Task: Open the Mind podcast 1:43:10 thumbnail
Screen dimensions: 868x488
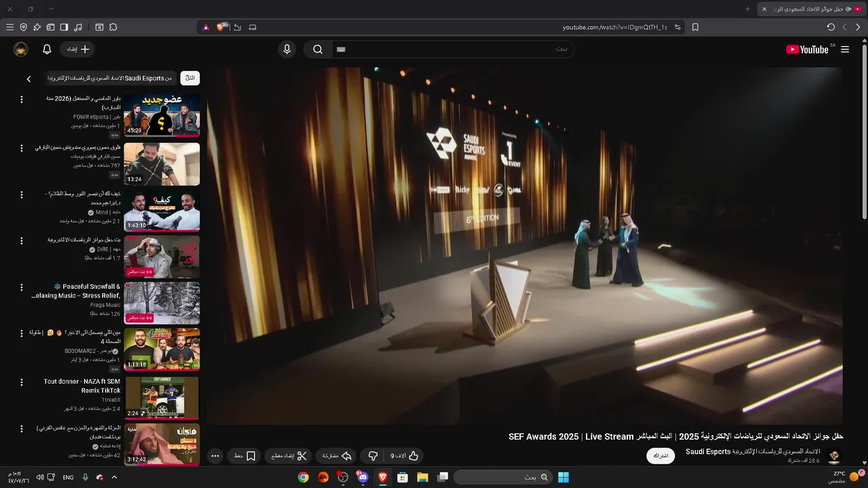Action: click(162, 210)
